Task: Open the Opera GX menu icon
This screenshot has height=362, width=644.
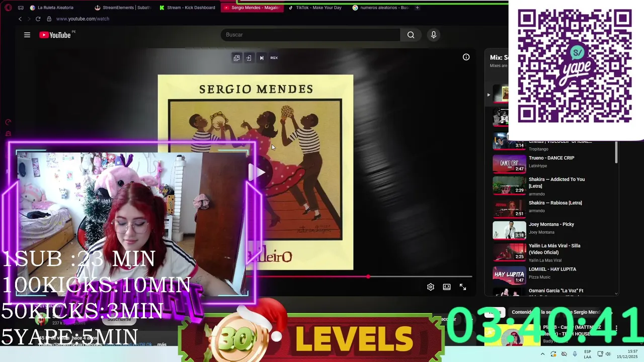Action: [x=8, y=8]
